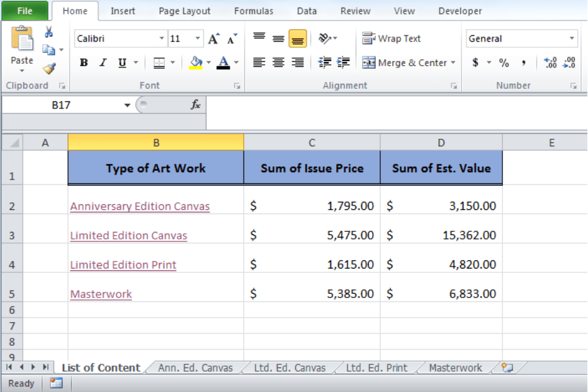This screenshot has height=392, width=588.
Task: Toggle Italic formatting
Action: pos(103,62)
